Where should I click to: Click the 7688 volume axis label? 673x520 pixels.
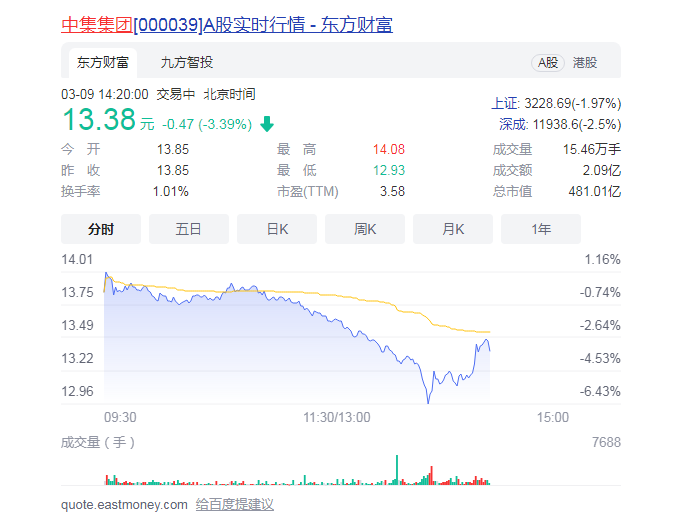(606, 442)
